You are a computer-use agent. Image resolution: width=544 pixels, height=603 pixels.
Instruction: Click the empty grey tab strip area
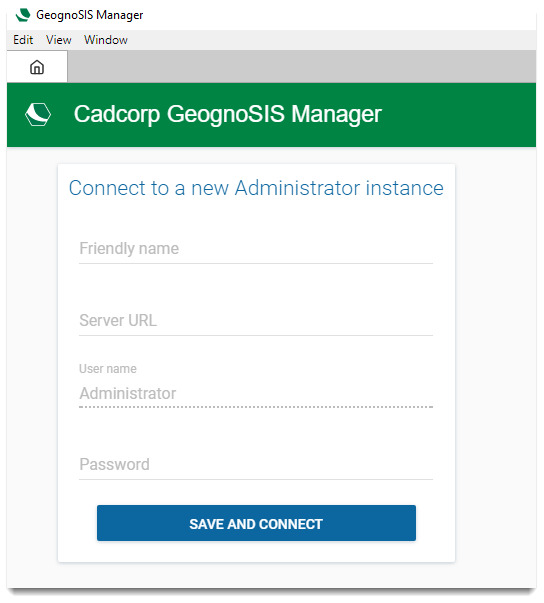tap(301, 66)
